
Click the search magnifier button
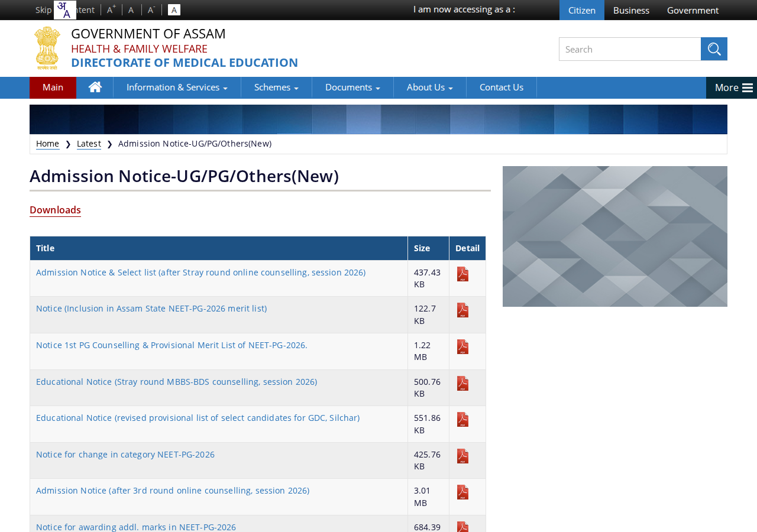click(714, 49)
